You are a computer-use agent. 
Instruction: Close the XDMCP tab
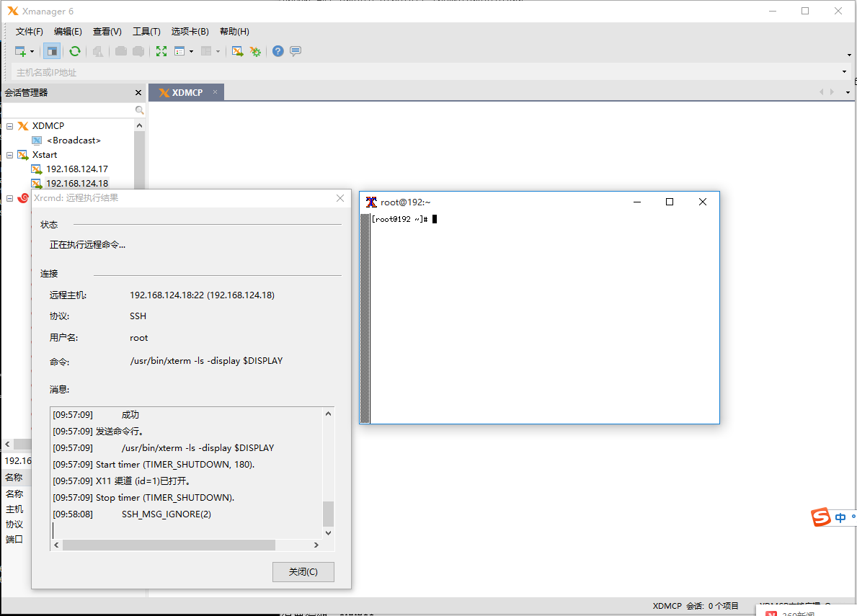coord(216,91)
